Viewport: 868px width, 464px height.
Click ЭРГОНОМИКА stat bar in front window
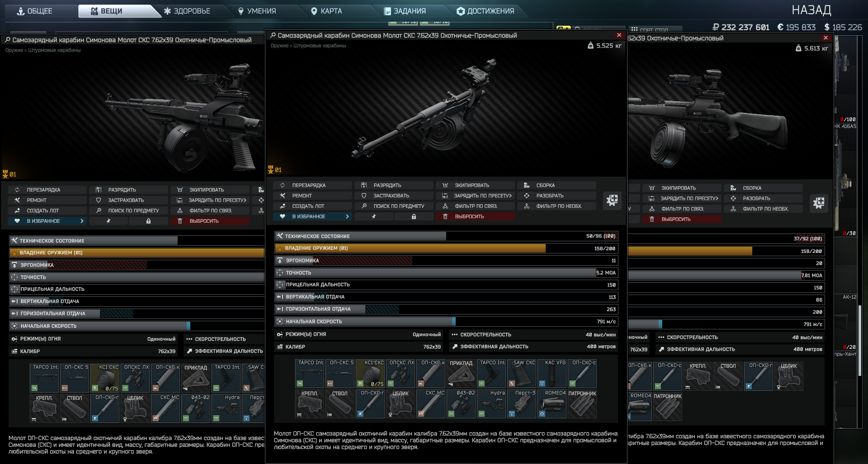[x=446, y=261]
